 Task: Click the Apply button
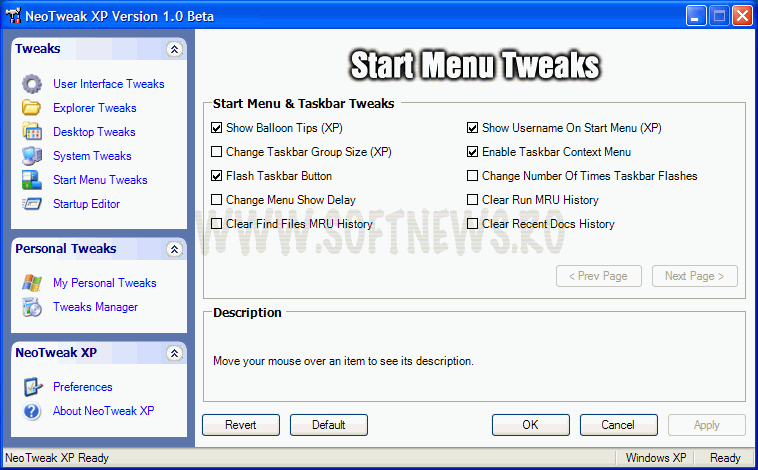point(707,425)
